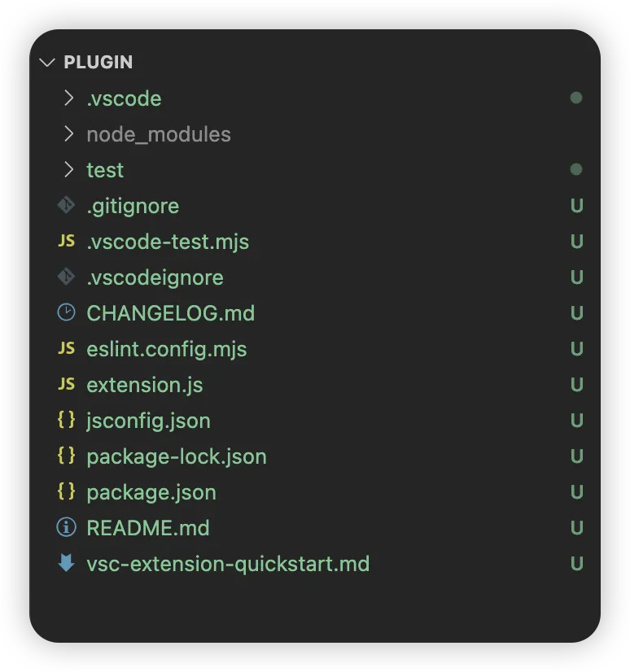Viewport: 630px width, 672px height.
Task: Collapse the PLUGIN root folder chevron
Action: coord(47,63)
